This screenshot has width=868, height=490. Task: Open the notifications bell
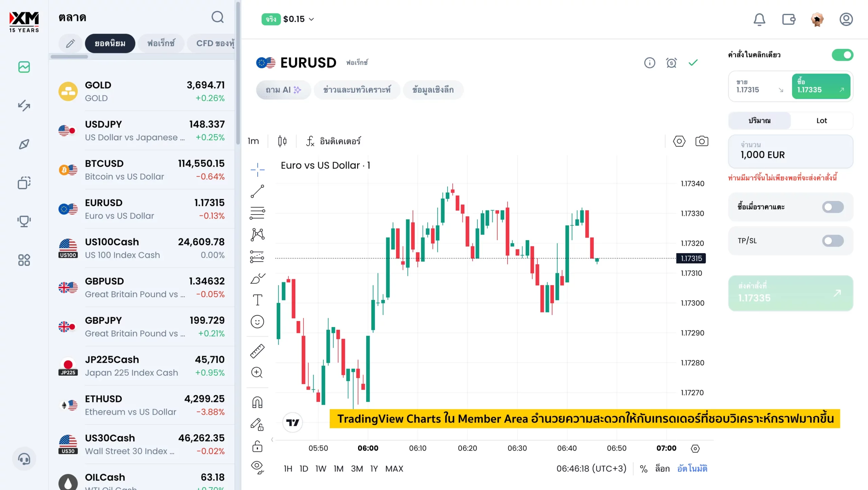click(x=759, y=19)
